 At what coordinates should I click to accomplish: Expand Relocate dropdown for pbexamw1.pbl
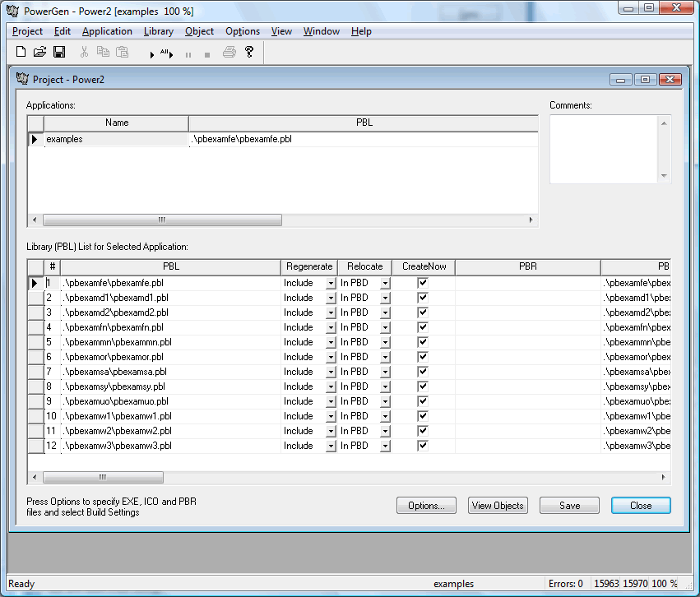pyautogui.click(x=385, y=416)
